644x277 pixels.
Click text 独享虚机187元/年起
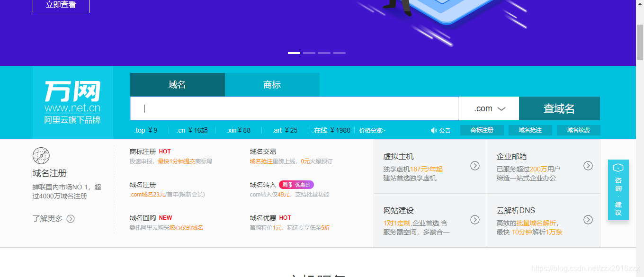[413, 169]
